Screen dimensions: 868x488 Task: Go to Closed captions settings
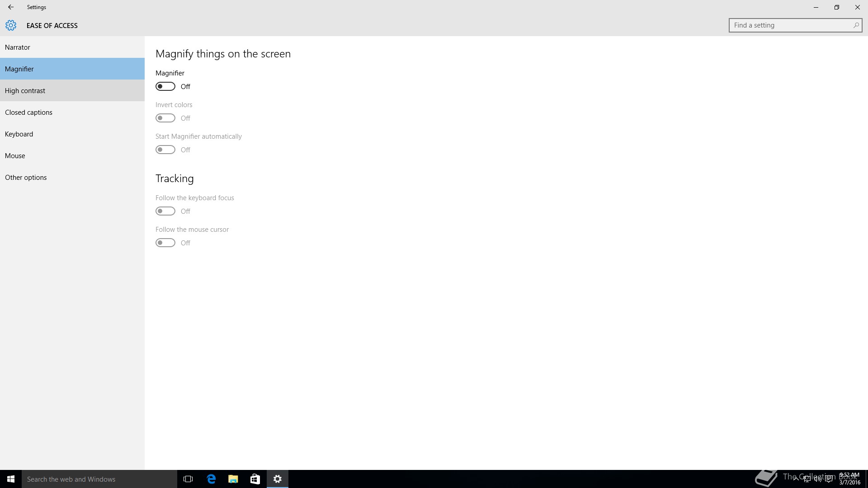28,112
